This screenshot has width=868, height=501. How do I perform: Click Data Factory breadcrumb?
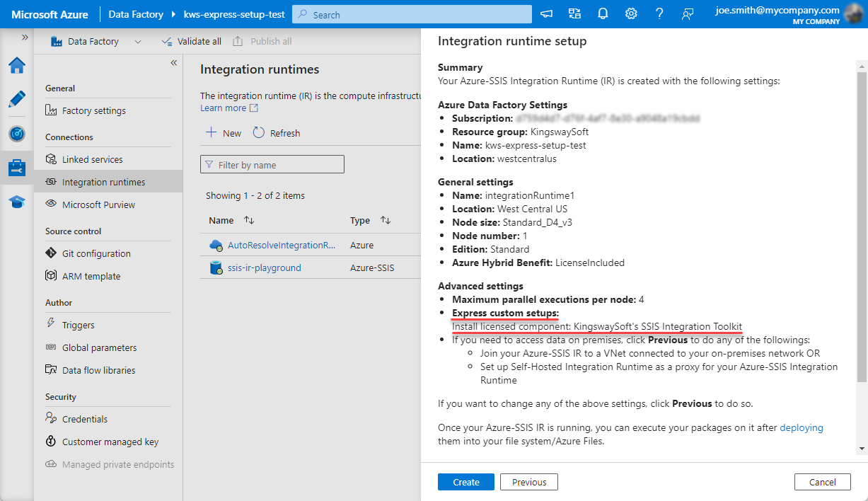point(136,14)
